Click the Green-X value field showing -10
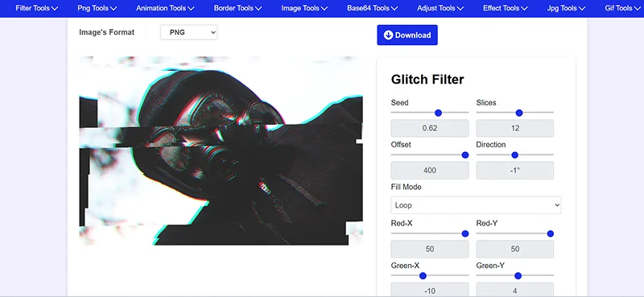This screenshot has height=297, width=644. 430,290
